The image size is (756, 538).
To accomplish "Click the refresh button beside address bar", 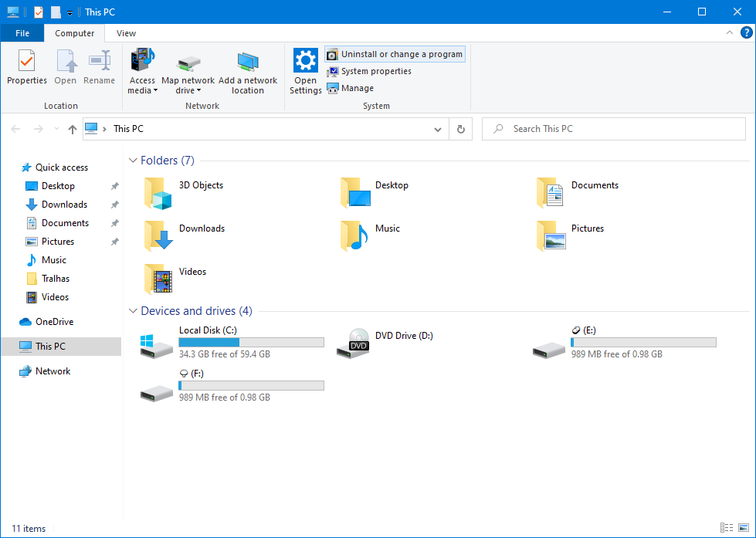I will coord(461,129).
